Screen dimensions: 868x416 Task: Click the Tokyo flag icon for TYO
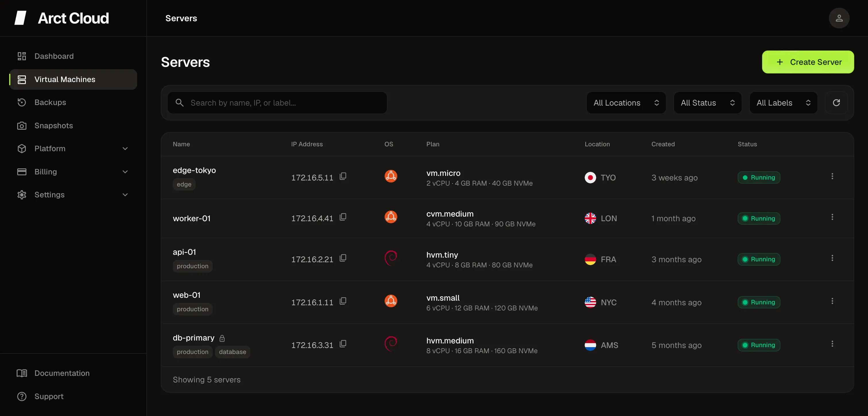590,178
